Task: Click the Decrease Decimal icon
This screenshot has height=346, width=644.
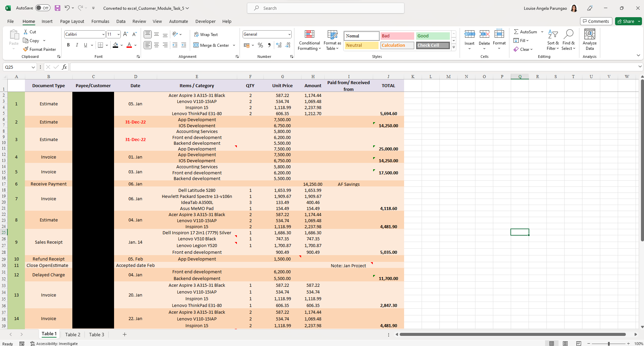Action: [x=288, y=45]
